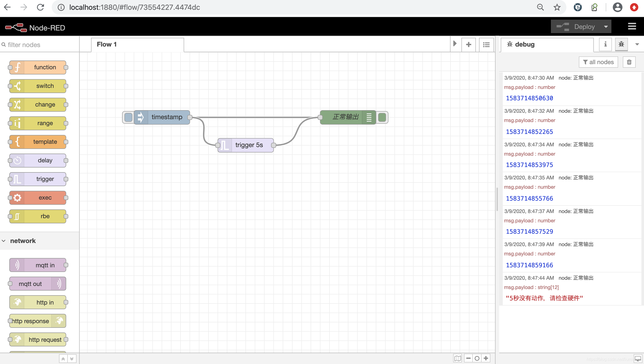Screen dimensions: 644x364
Task: Open the all nodes debug filter
Action: click(598, 62)
